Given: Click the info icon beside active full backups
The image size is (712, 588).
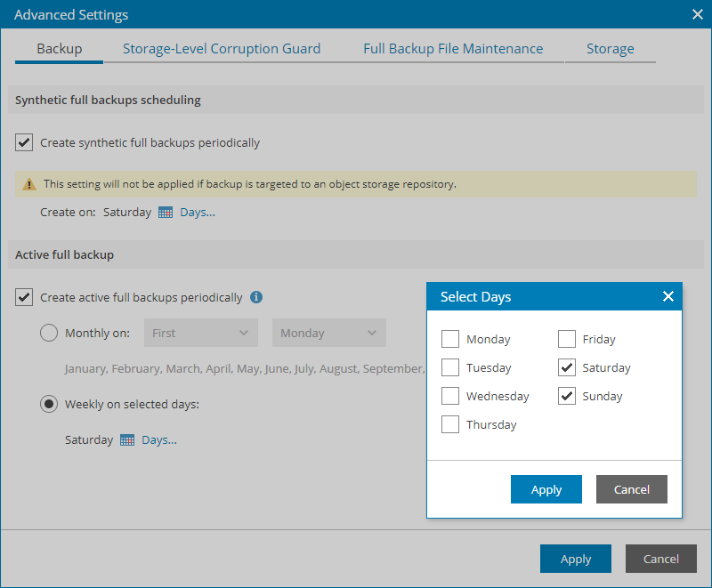Looking at the screenshot, I should click(x=256, y=297).
